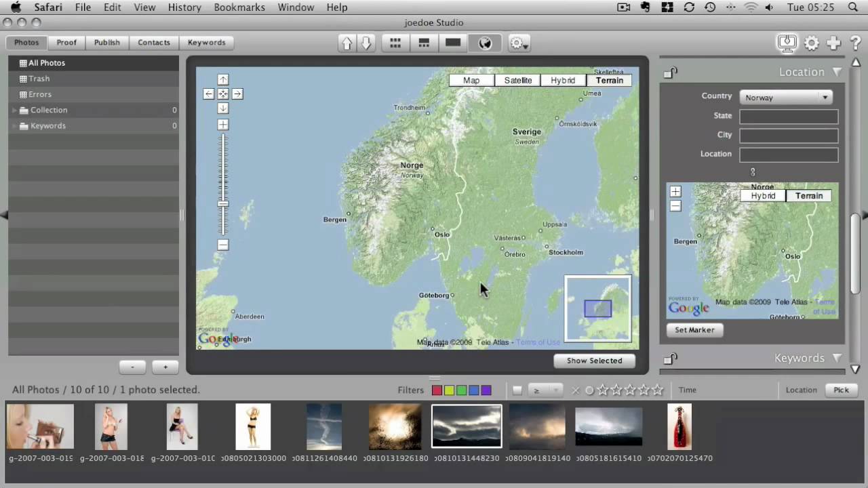Collapse the Keywords panel triangle
The width and height of the screenshot is (868, 488).
[837, 358]
